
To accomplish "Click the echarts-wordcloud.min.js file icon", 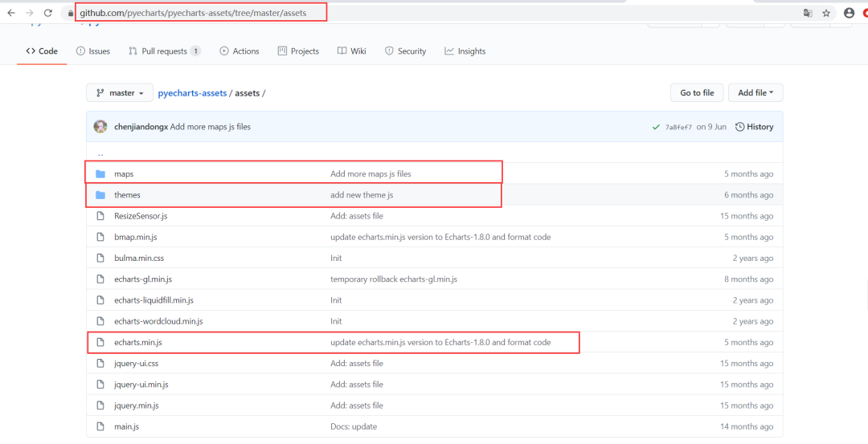I will click(100, 321).
